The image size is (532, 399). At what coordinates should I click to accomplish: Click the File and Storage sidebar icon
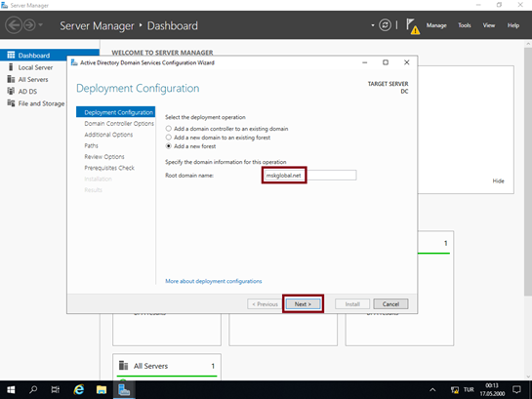point(11,103)
